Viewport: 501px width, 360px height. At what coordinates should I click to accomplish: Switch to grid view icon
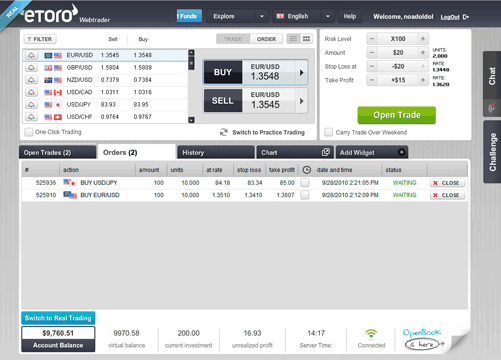306,39
